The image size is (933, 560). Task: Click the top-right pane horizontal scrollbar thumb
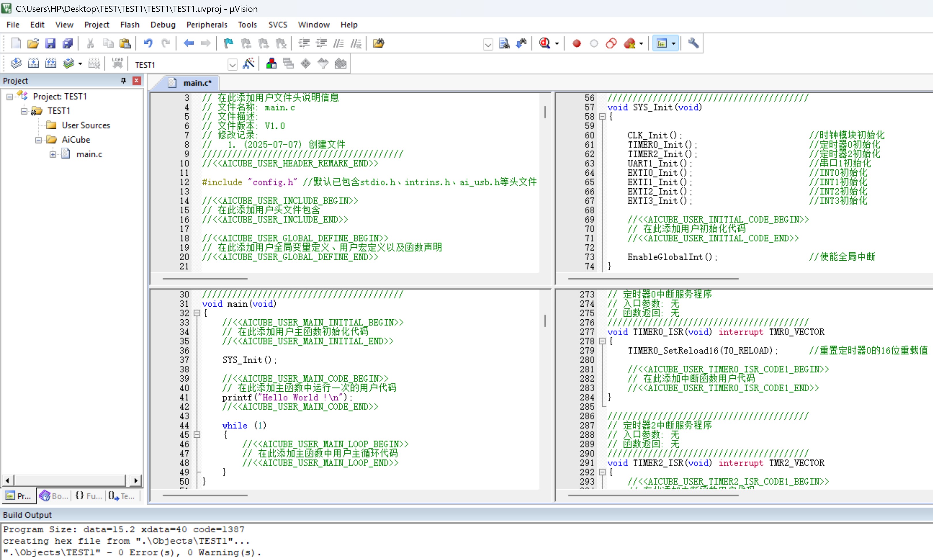tap(653, 278)
